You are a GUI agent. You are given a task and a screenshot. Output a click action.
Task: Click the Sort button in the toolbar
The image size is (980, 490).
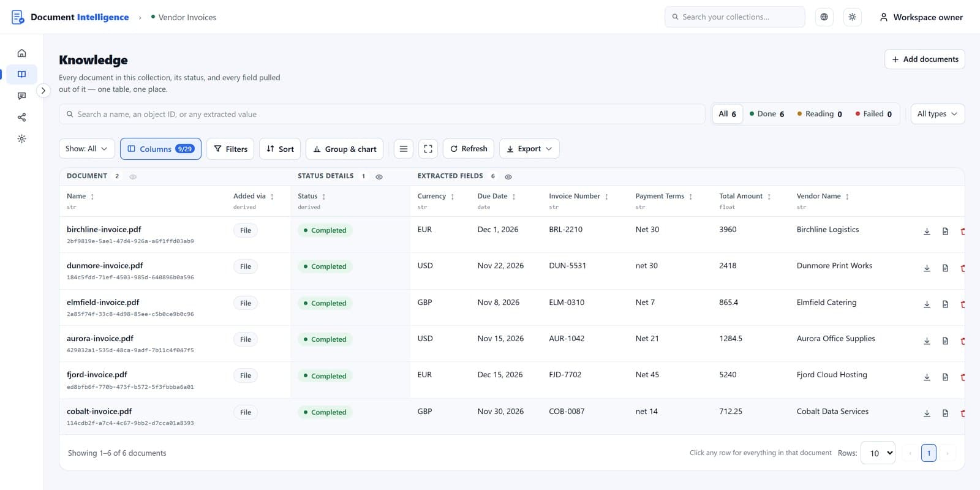[x=280, y=149]
